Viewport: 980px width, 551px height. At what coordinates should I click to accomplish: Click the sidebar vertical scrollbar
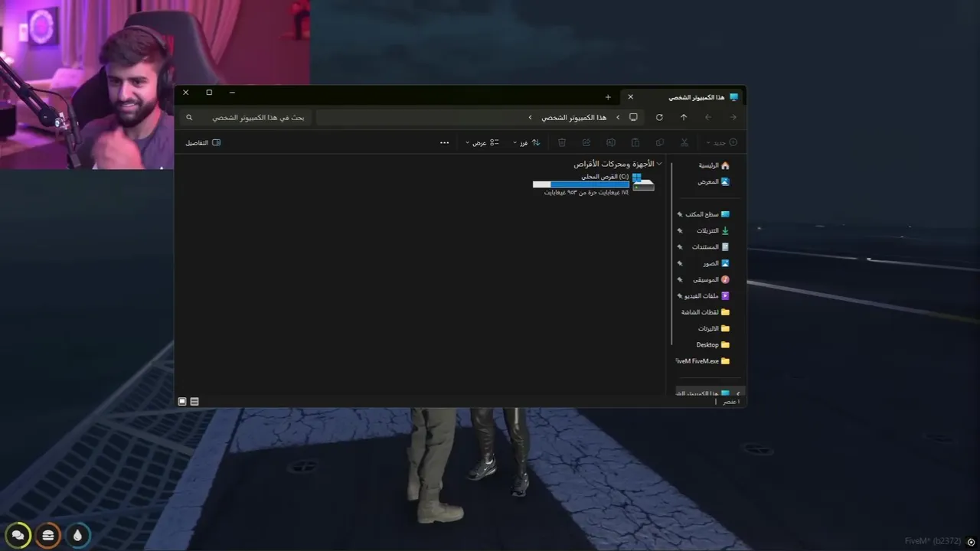click(672, 253)
